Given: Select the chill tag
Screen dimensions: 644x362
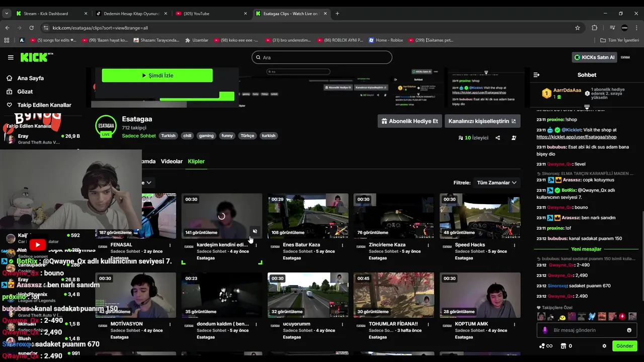Looking at the screenshot, I should [187, 136].
